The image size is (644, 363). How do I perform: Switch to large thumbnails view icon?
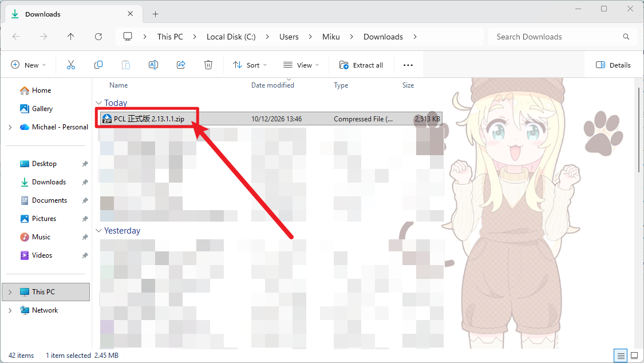[634, 356]
